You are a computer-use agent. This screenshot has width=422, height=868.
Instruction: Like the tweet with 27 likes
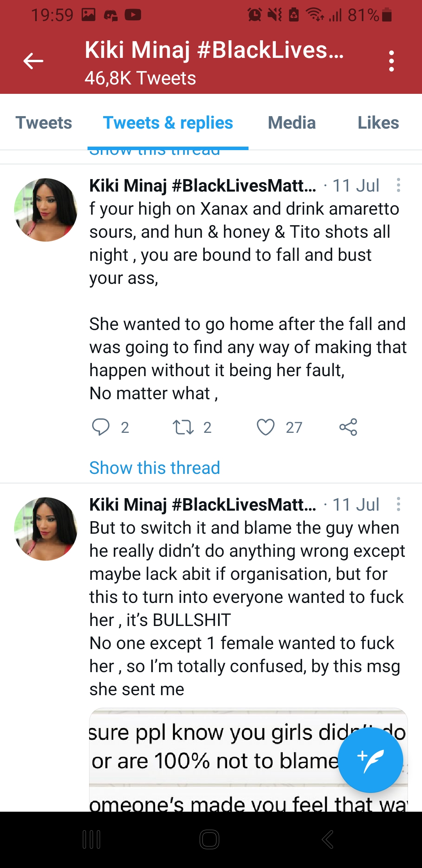[266, 427]
